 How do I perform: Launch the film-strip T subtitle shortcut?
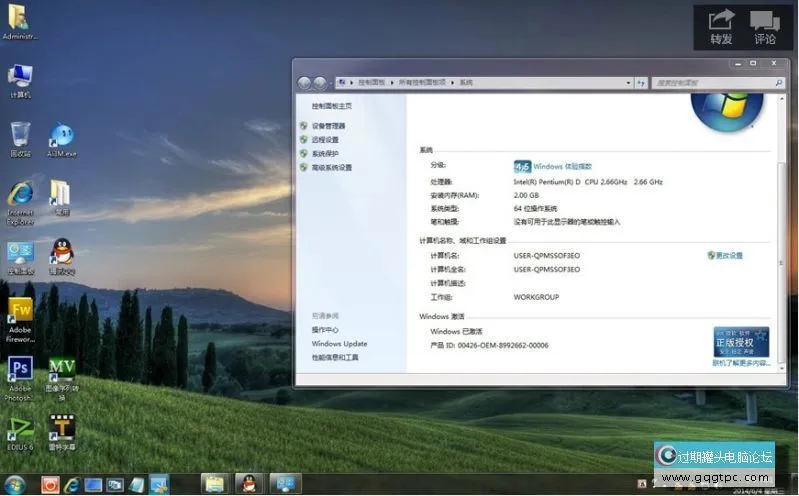click(x=62, y=433)
